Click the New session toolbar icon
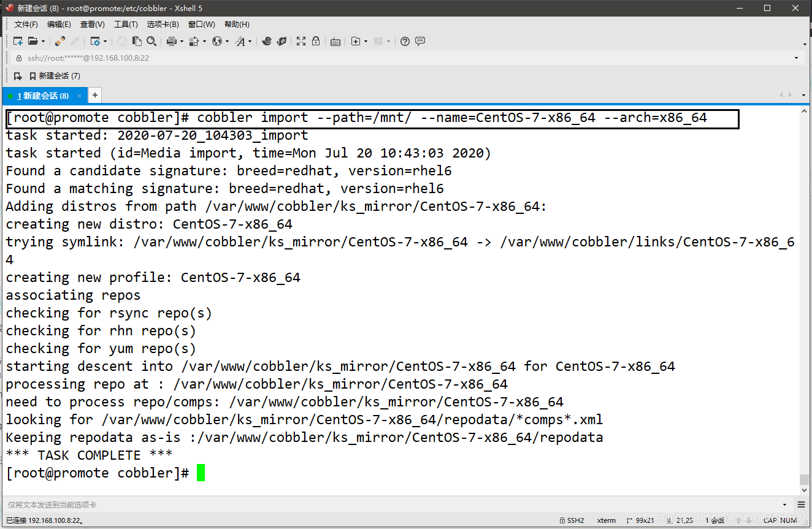The width and height of the screenshot is (812, 529). (x=18, y=41)
